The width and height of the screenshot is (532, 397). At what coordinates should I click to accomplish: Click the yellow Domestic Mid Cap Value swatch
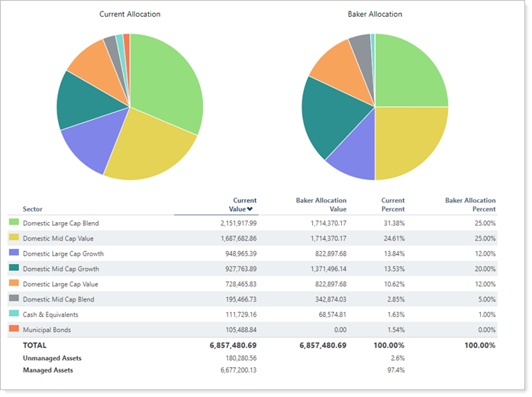tap(13, 238)
